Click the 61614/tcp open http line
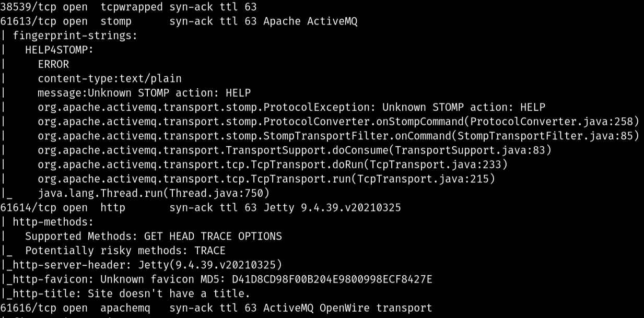Viewport: 644px width, 318px height. coord(201,208)
